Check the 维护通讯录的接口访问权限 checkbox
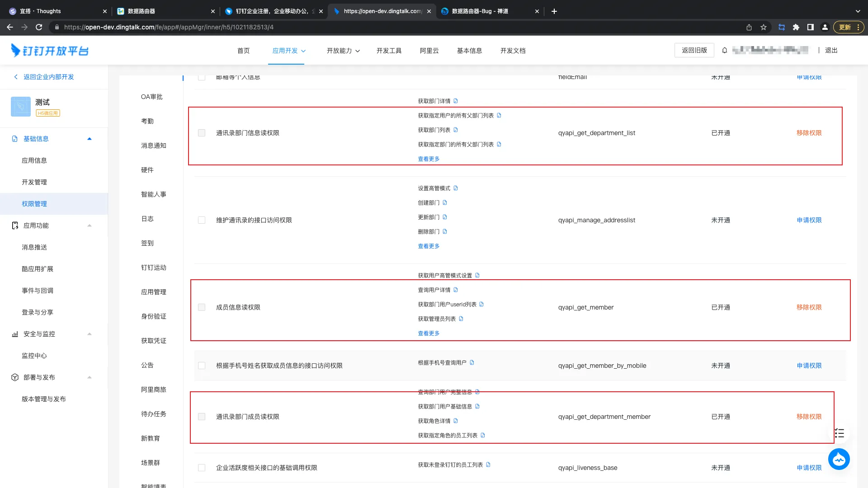Viewport: 868px width, 488px height. point(202,221)
